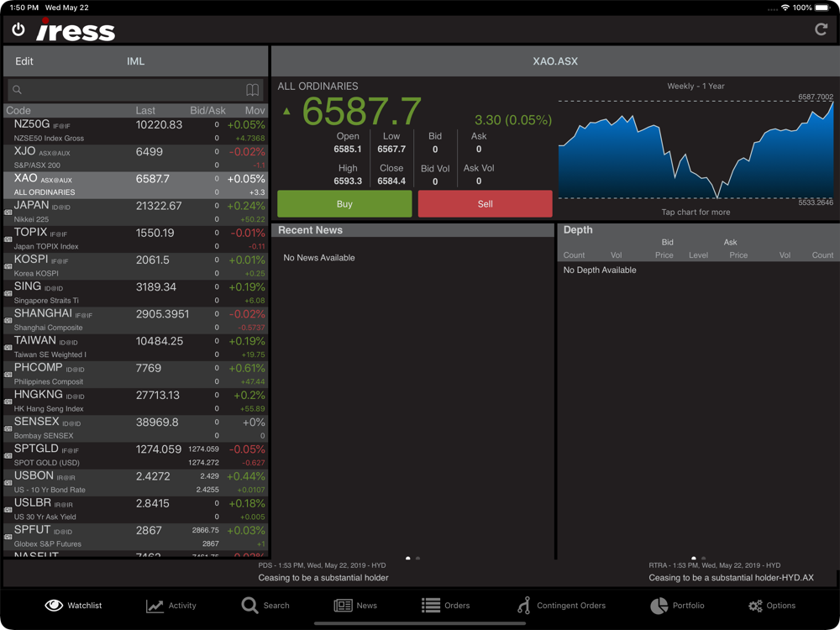Image resolution: width=840 pixels, height=630 pixels.
Task: Select the JAPAN Nikkei 225 row
Action: pyautogui.click(x=135, y=213)
